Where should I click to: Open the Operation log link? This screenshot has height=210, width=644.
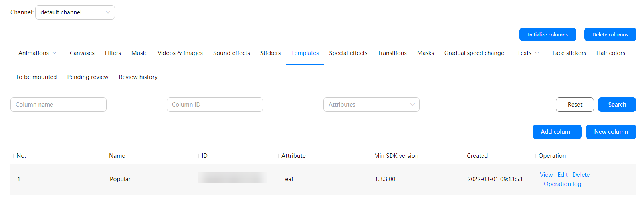click(x=562, y=184)
